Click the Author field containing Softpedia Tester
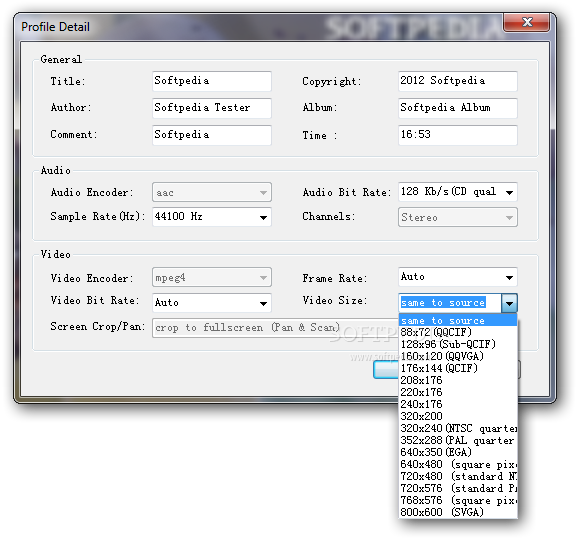Viewport: 577px width, 541px height. (x=212, y=108)
